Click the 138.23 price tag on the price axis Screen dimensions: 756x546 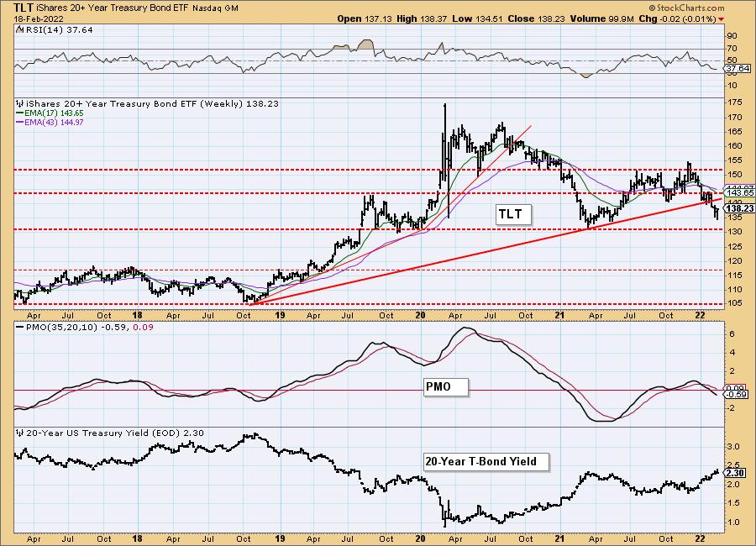738,208
